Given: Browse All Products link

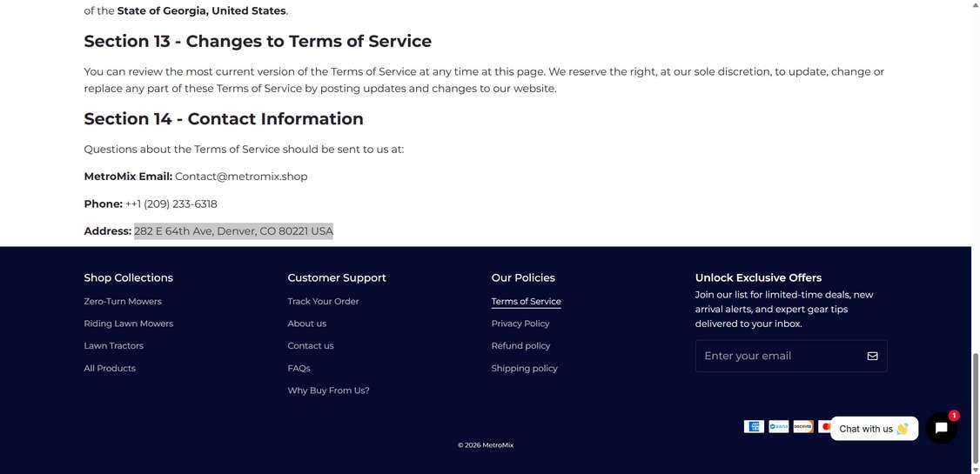Looking at the screenshot, I should click(110, 369).
